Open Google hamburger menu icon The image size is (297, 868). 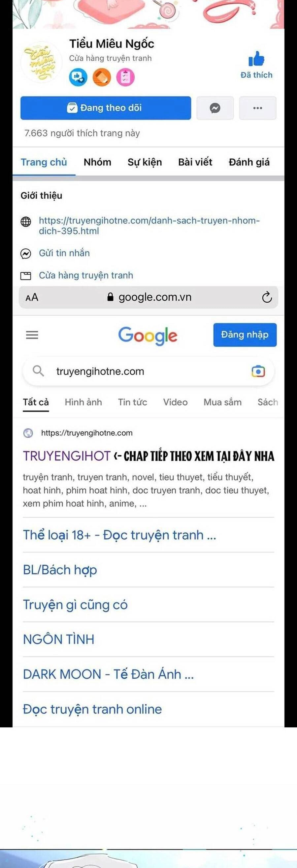[32, 335]
